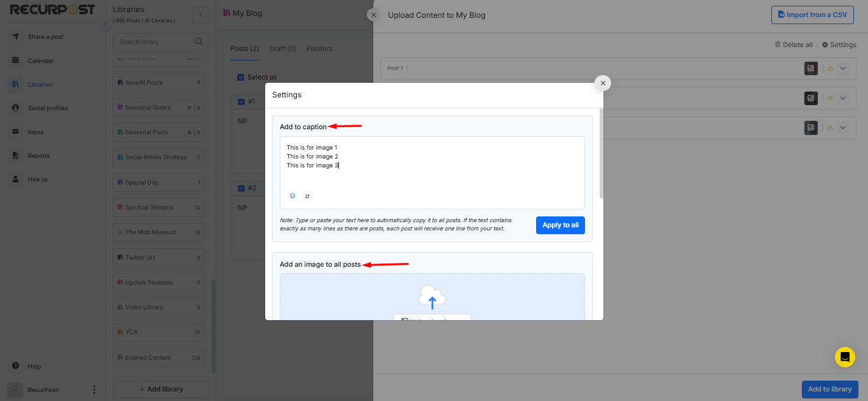868x401 pixels.
Task: Collapse the left navigation sidebar
Action: pos(105,24)
